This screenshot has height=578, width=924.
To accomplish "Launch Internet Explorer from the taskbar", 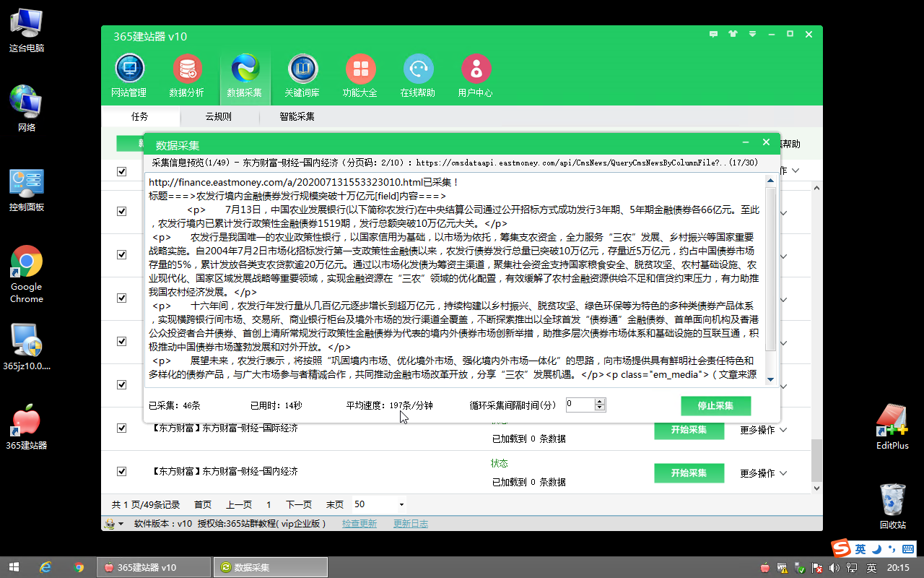I will point(46,567).
